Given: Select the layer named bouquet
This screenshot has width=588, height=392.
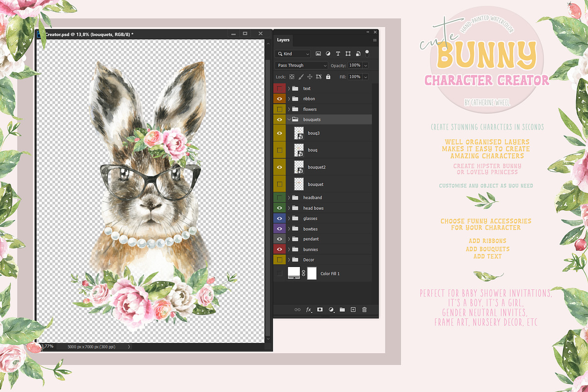Looking at the screenshot, I should click(316, 184).
